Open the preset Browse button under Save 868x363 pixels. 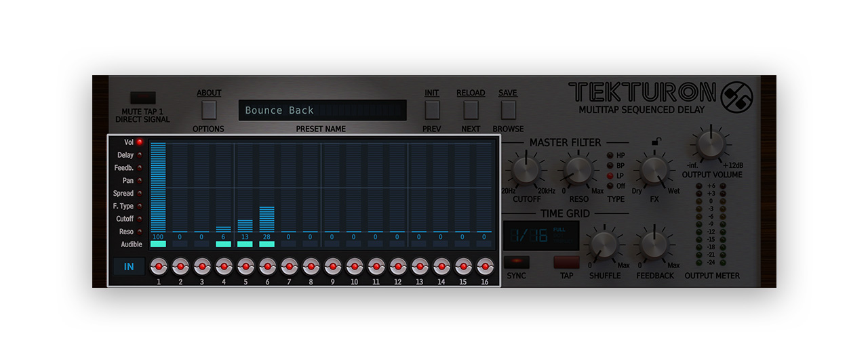[x=508, y=110]
